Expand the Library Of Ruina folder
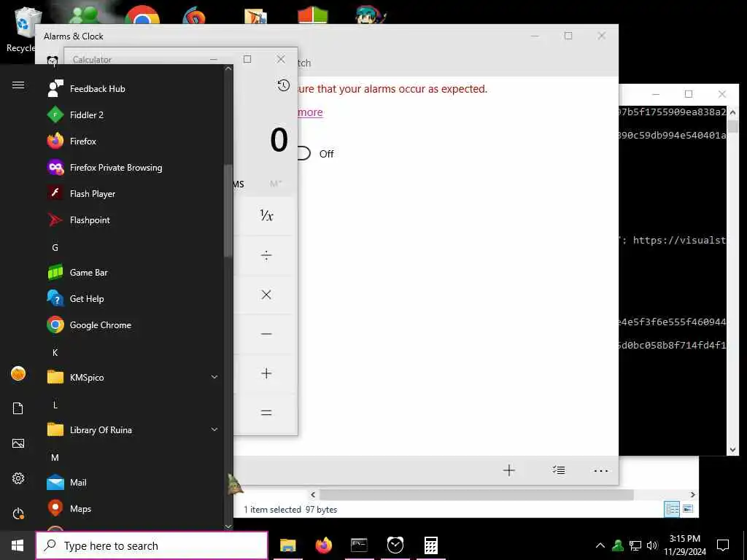747x560 pixels. 133,429
